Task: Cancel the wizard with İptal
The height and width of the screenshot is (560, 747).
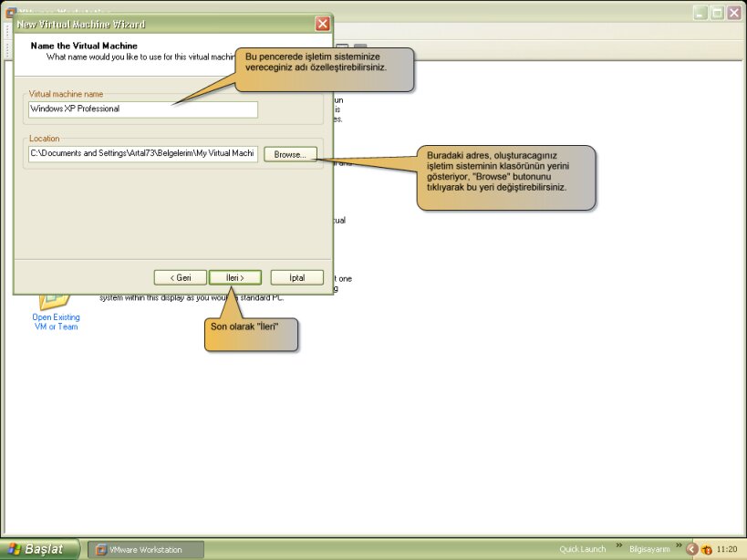Action: pos(296,277)
